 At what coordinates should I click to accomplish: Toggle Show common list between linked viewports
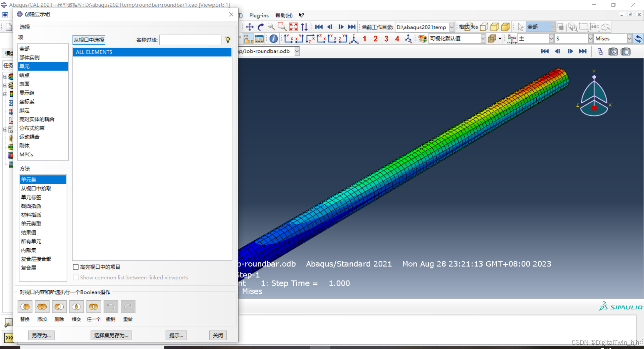click(x=76, y=278)
